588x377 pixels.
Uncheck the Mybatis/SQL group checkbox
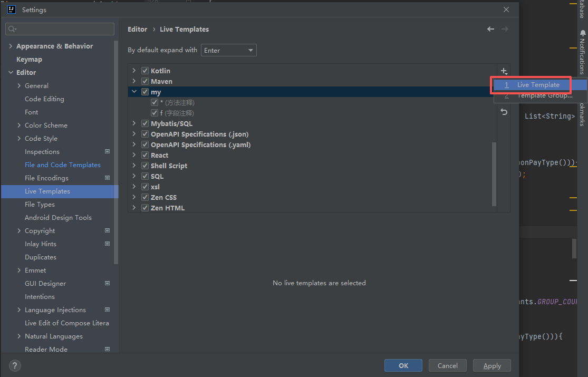coord(144,123)
